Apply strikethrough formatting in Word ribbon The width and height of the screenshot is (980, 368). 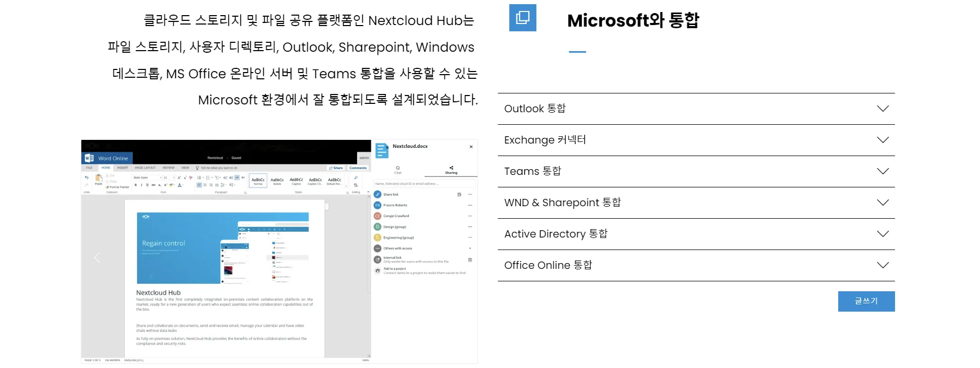click(x=153, y=185)
